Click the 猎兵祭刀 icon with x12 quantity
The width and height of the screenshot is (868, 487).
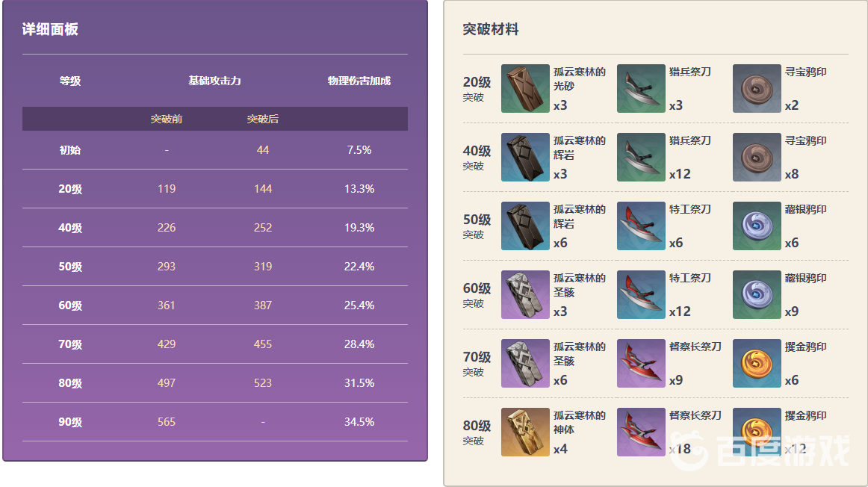pyautogui.click(x=641, y=158)
